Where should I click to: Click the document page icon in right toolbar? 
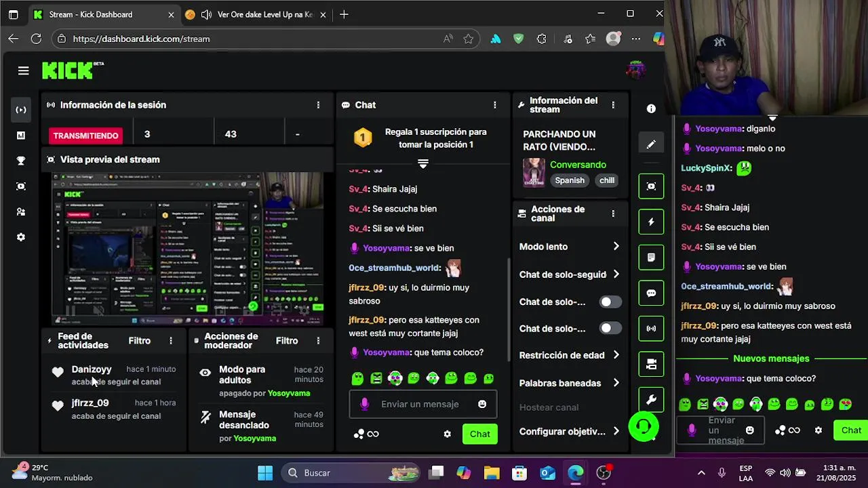tap(651, 258)
